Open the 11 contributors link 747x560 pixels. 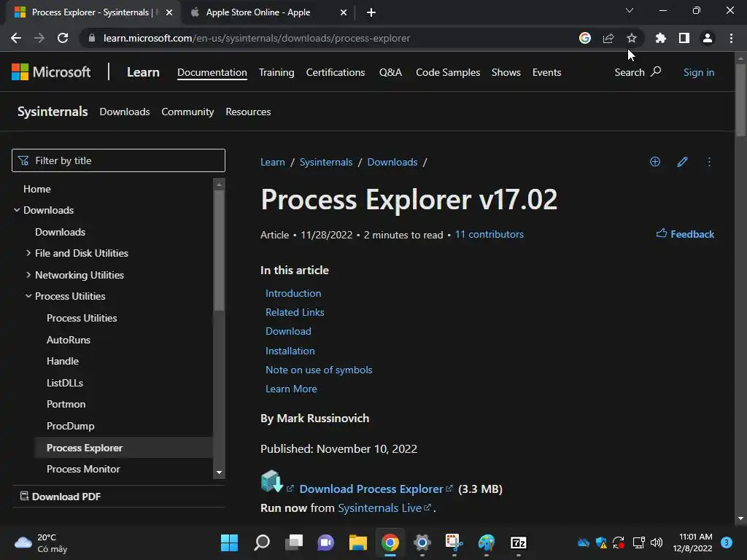coord(489,234)
